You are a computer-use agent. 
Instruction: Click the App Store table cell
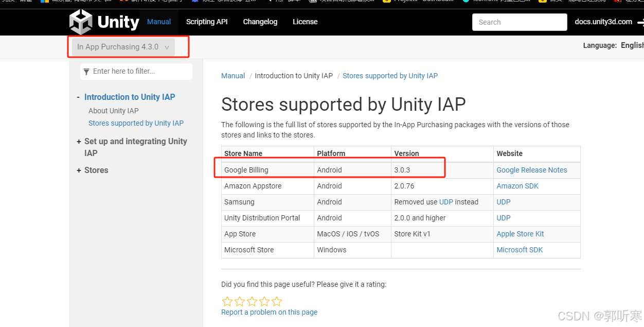(x=267, y=234)
